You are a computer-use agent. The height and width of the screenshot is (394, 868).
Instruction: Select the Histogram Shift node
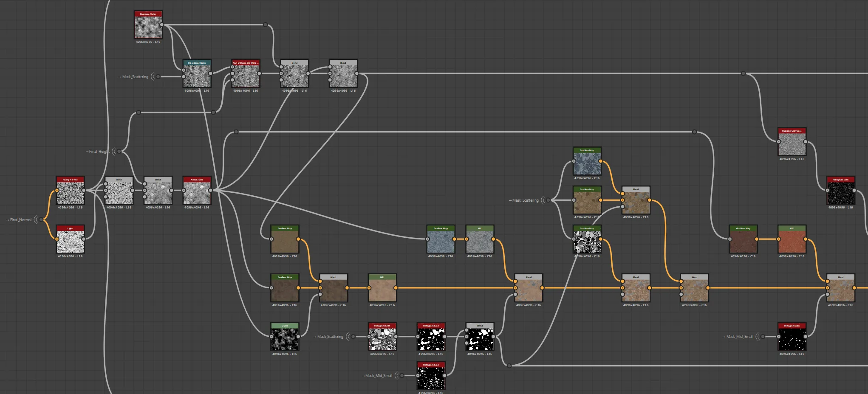(382, 337)
